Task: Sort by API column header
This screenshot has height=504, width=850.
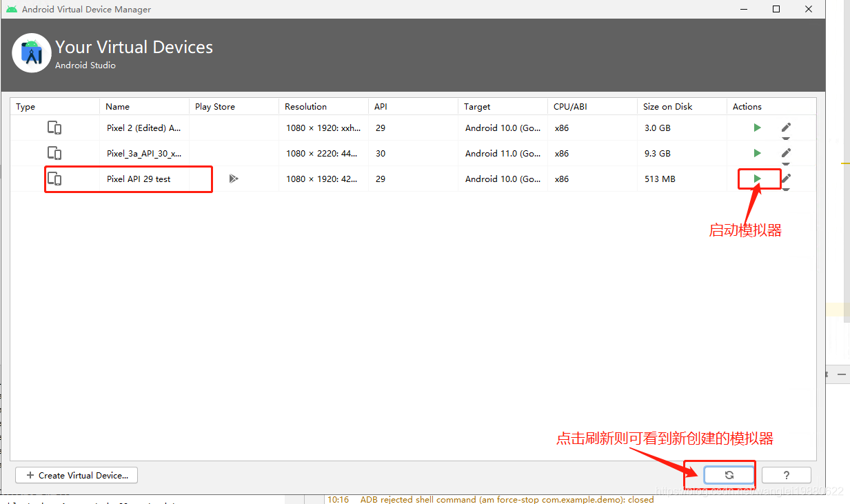Action: coord(414,106)
